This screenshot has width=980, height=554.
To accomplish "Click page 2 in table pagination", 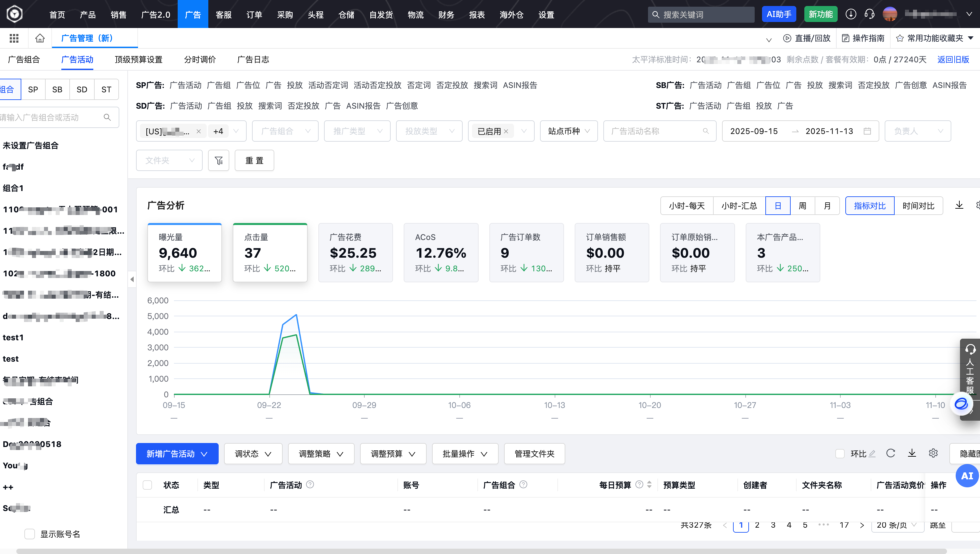I will click(757, 525).
